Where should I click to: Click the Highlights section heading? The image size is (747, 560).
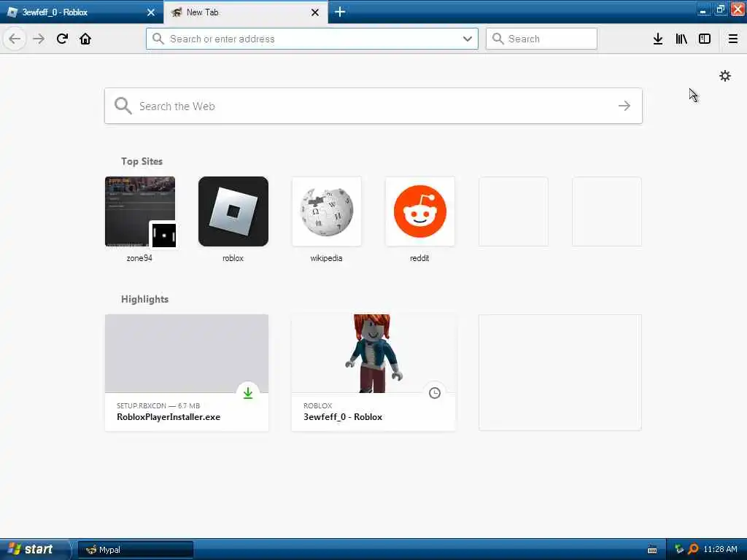144,299
